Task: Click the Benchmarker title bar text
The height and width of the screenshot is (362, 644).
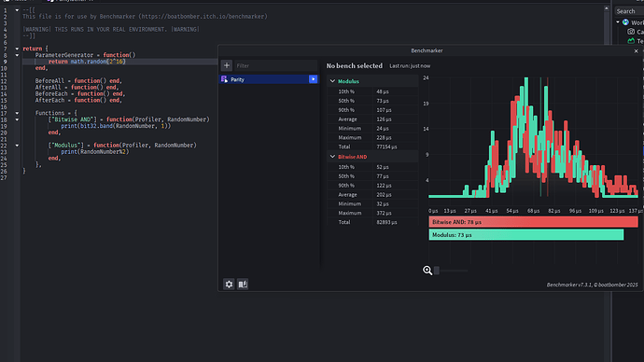Action: click(427, 51)
